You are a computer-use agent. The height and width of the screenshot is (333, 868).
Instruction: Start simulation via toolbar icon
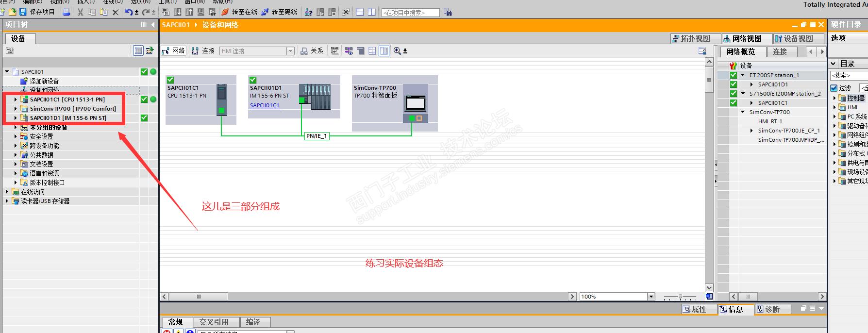tap(200, 12)
